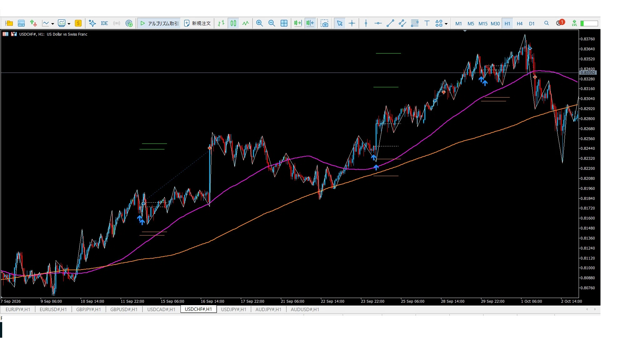Zoom out of the chart
Image resolution: width=618 pixels, height=364 pixels.
click(x=271, y=23)
